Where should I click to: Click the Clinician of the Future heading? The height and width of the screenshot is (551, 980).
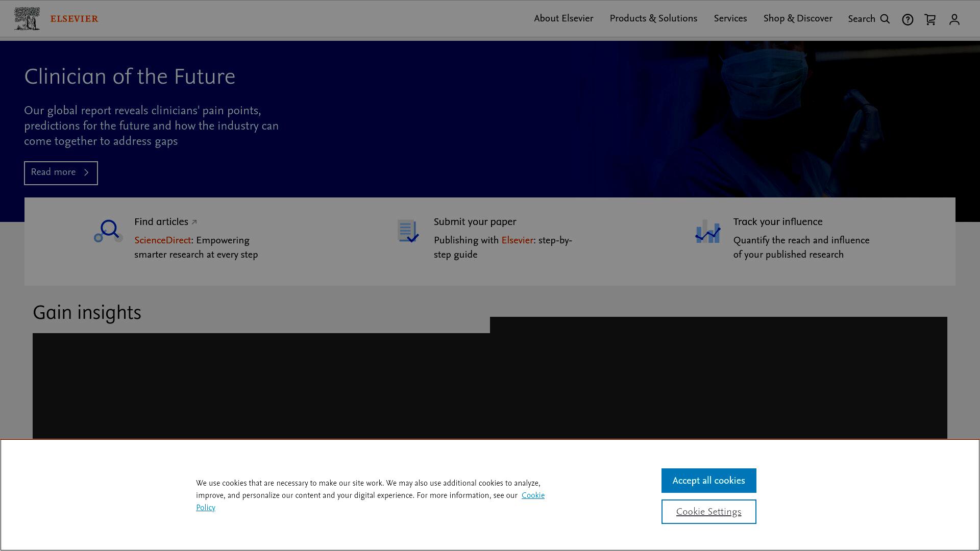tap(130, 77)
